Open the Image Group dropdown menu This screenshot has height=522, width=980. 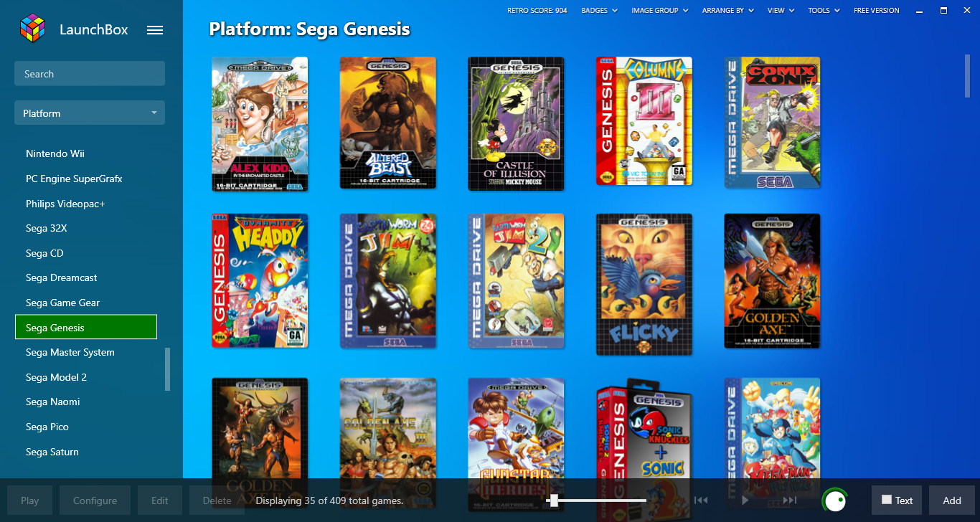point(659,11)
